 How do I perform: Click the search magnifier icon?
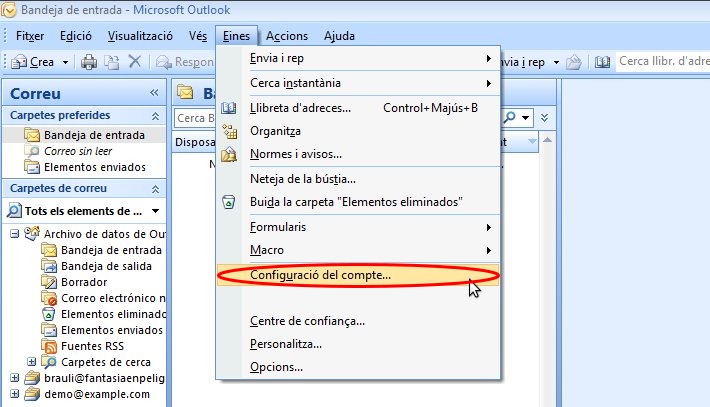(509, 118)
